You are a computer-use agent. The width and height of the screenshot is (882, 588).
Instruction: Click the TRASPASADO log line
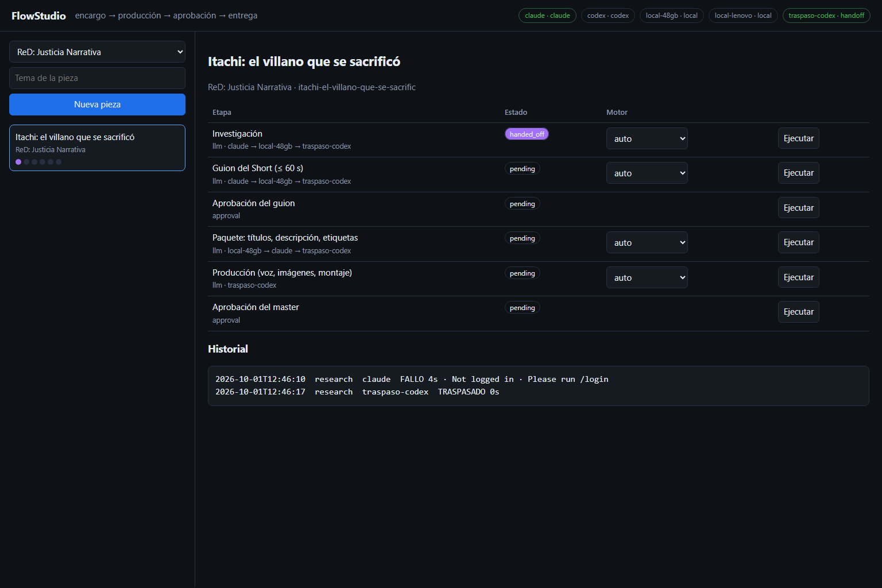(x=357, y=392)
